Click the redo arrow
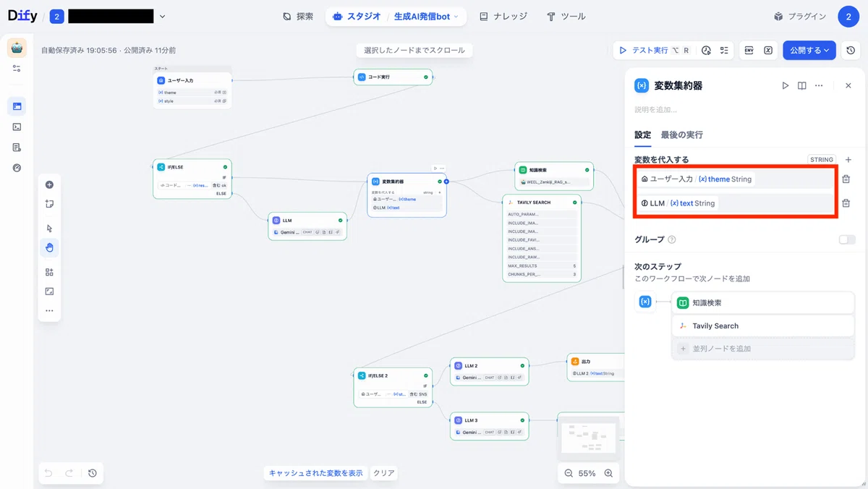 [69, 473]
